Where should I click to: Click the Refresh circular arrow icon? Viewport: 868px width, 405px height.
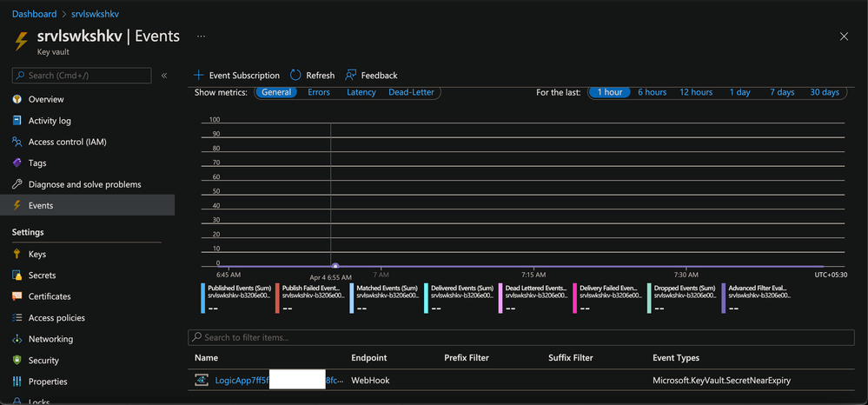pos(295,76)
